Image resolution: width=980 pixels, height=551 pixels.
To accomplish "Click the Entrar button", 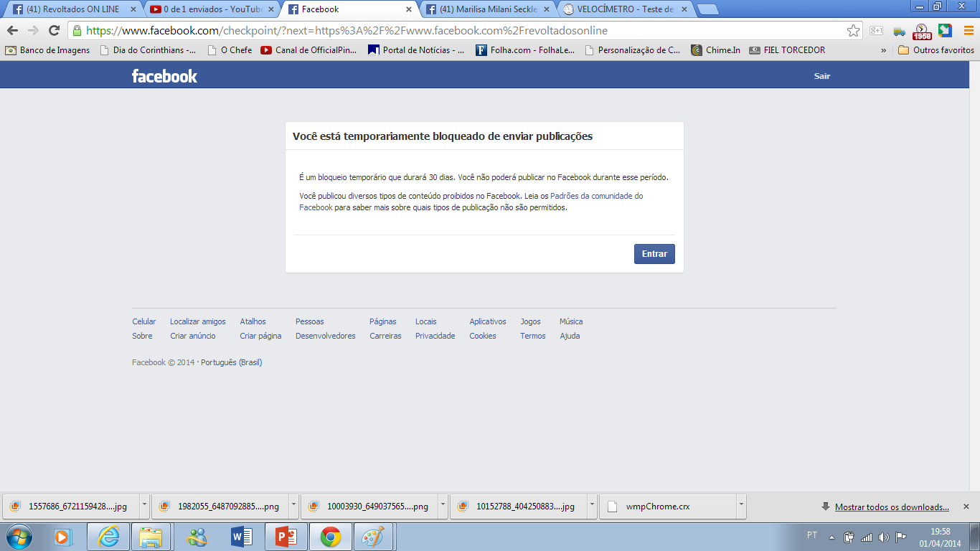I will 654,254.
